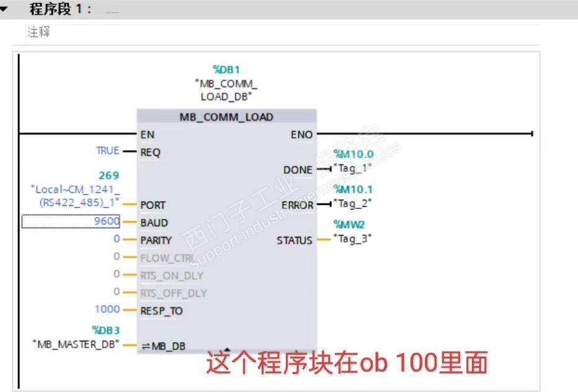Click the STATUS output label
Screen dimensions: 578x392
(295, 241)
